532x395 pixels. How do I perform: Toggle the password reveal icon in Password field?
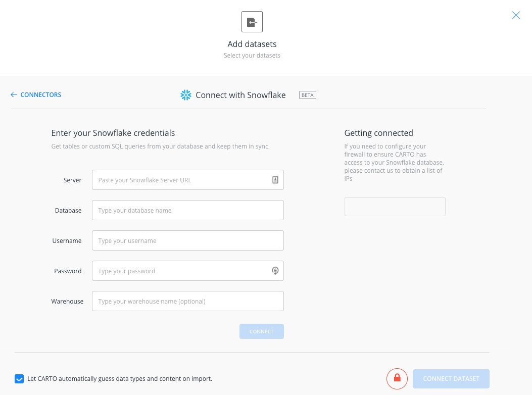275,271
